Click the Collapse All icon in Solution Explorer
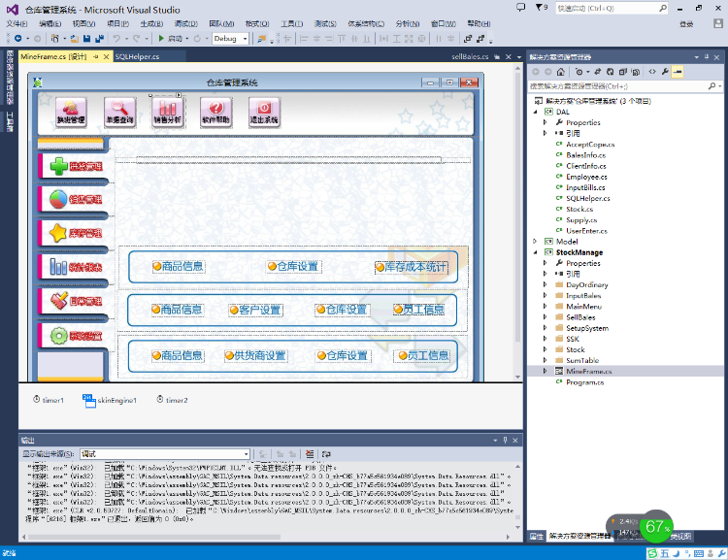This screenshot has width=728, height=560. coord(622,72)
